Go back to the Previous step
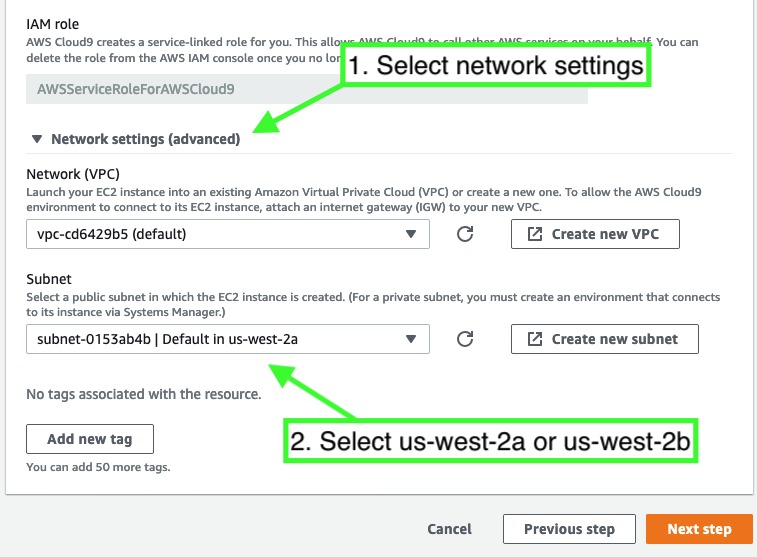Image resolution: width=757 pixels, height=557 pixels. (569, 529)
